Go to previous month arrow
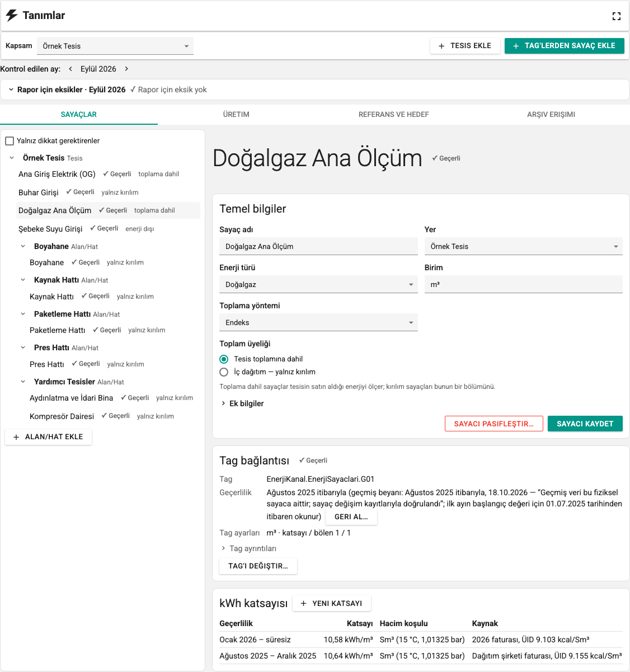 coord(70,69)
